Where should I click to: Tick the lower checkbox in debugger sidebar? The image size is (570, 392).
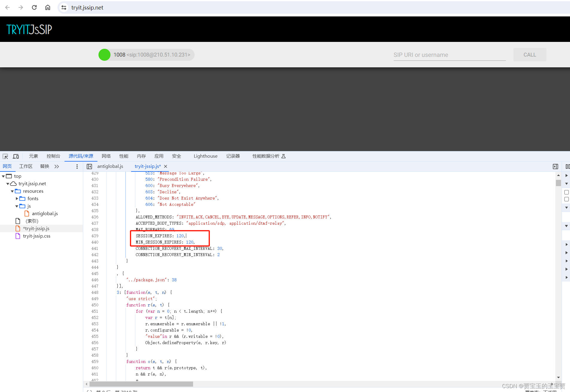[566, 199]
